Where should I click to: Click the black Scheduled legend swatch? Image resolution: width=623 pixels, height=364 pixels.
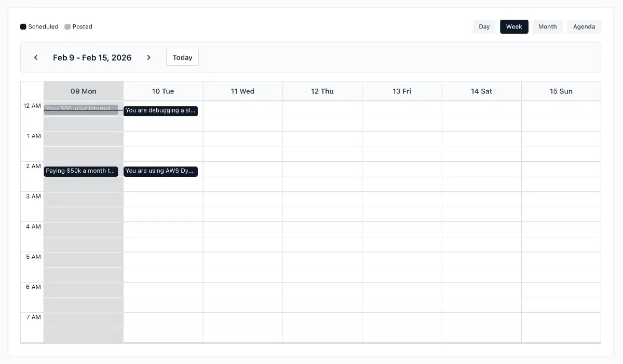coord(23,26)
